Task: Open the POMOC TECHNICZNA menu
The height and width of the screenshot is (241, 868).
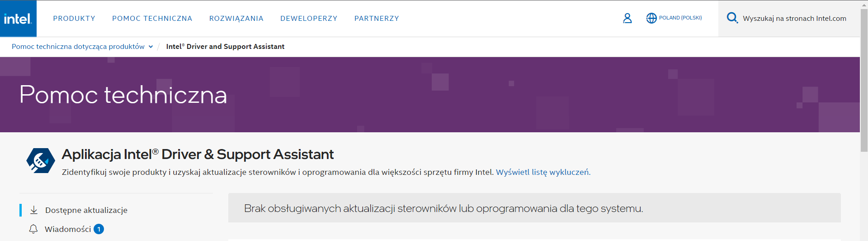Action: pos(152,19)
